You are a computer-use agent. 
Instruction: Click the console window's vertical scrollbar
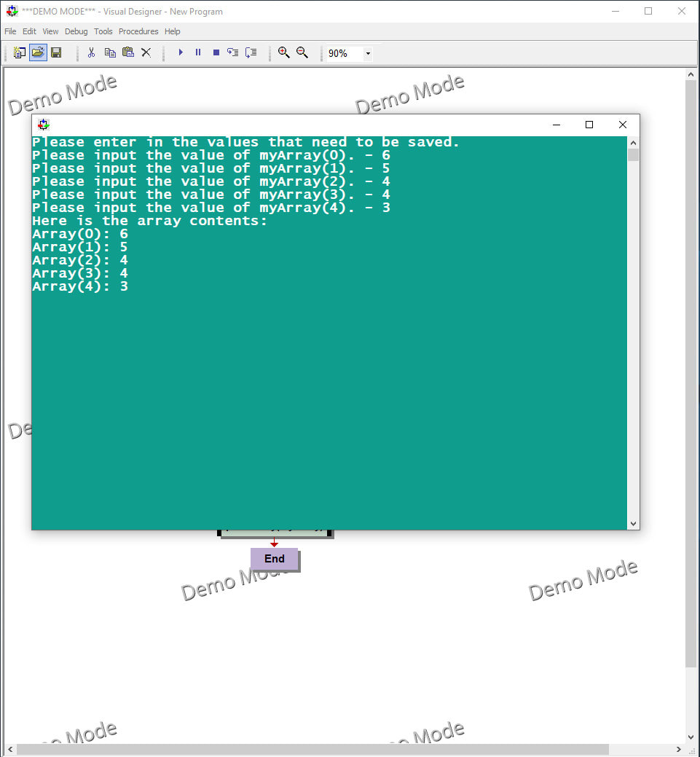633,328
